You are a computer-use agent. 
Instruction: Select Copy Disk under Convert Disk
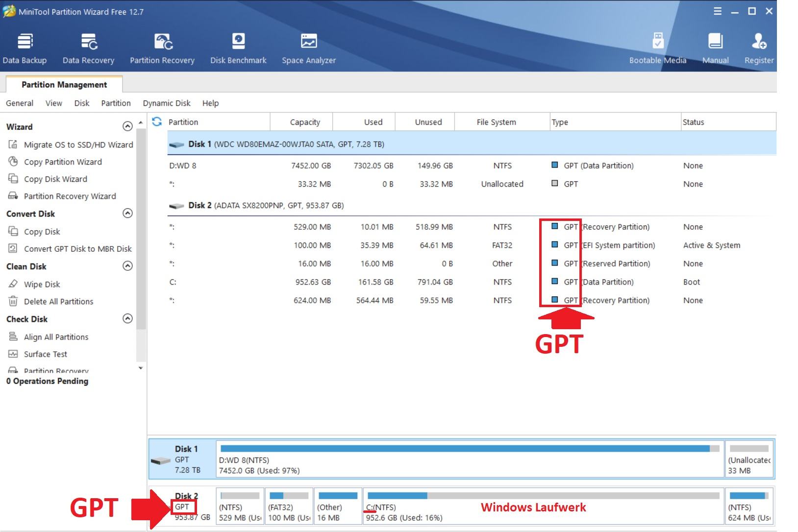pyautogui.click(x=34, y=231)
